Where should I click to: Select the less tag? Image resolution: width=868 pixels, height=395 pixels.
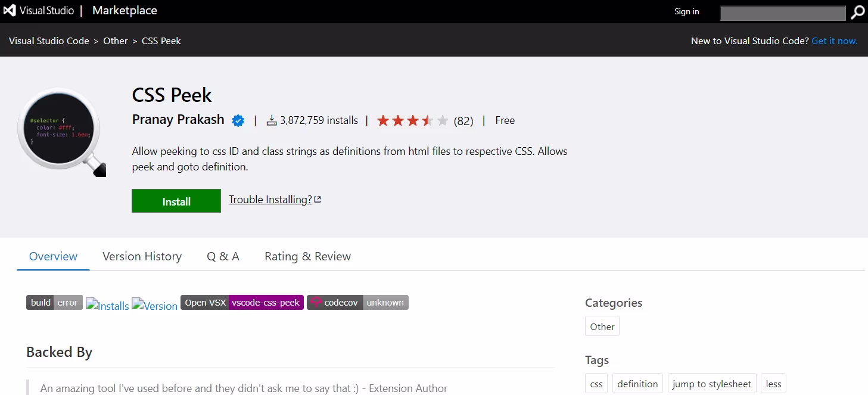pyautogui.click(x=773, y=384)
